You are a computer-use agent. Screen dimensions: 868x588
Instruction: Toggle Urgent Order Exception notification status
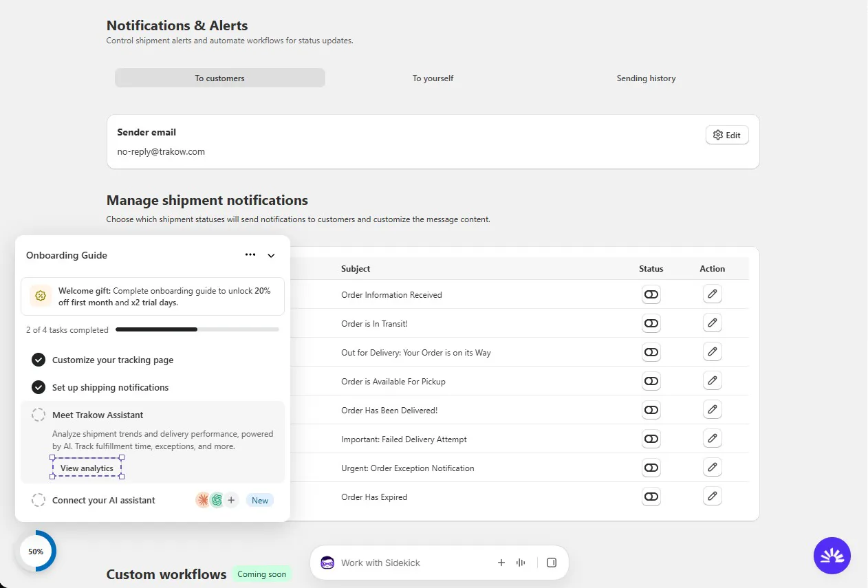point(651,468)
